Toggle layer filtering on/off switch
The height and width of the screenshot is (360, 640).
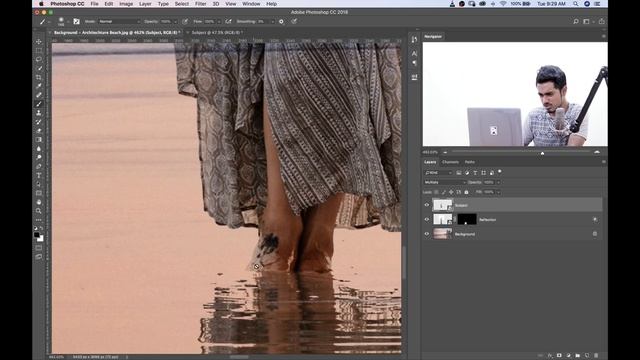click(500, 172)
